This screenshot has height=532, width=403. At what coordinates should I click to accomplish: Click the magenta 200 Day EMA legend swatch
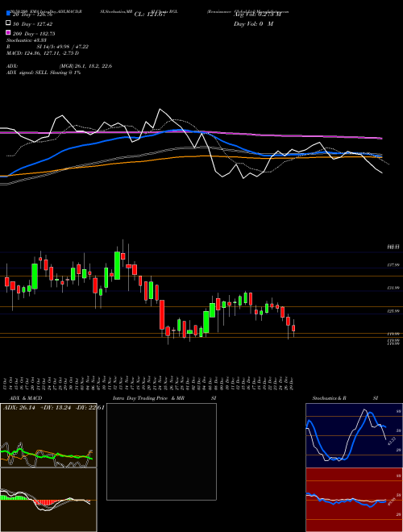8,32
